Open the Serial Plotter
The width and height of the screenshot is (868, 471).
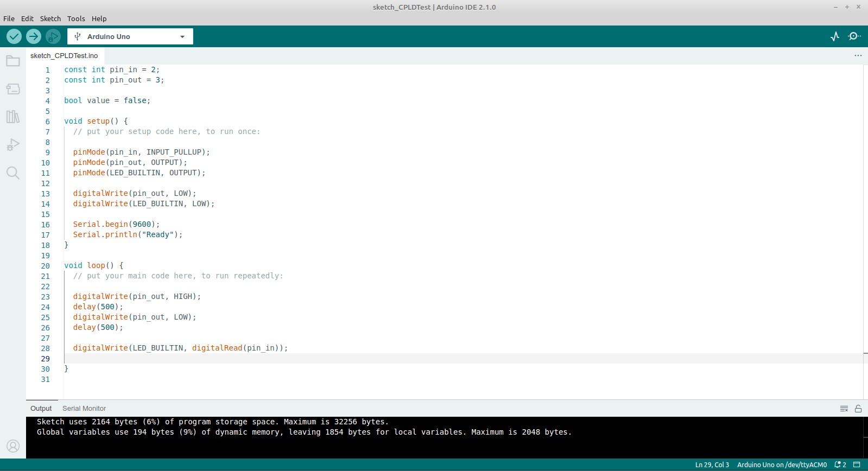click(835, 36)
